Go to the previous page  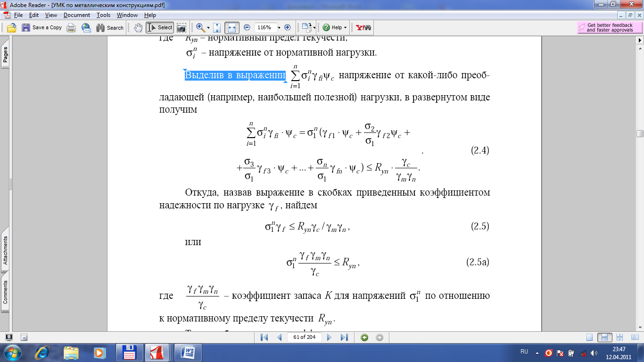(280, 337)
